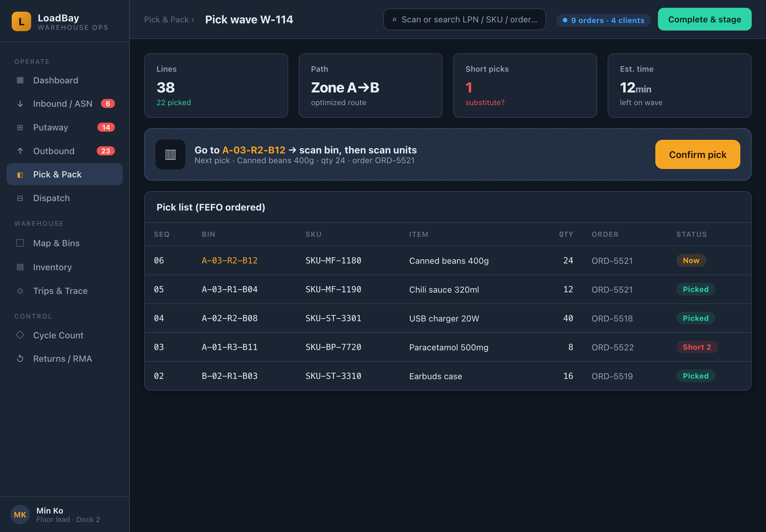Click the Now status badge
766x532 pixels.
[691, 260]
